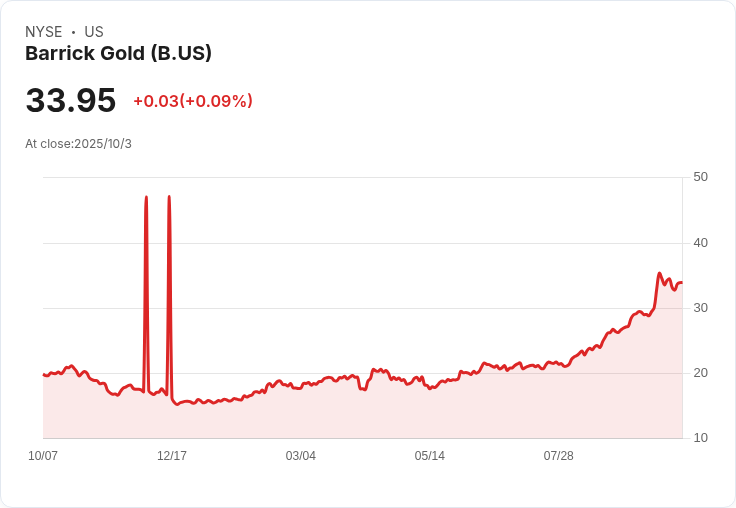
Task: Click the Barrick Gold (B.US) stock title
Action: tap(118, 53)
